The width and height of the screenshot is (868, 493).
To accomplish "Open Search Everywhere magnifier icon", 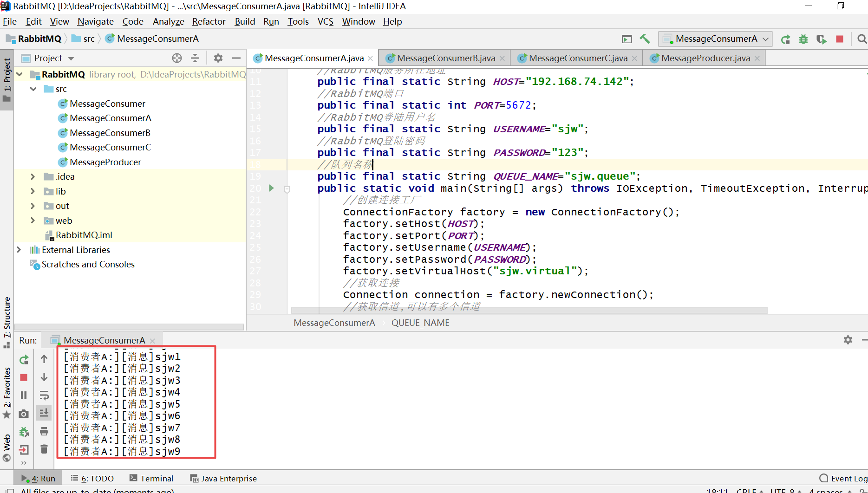I will pyautogui.click(x=862, y=39).
